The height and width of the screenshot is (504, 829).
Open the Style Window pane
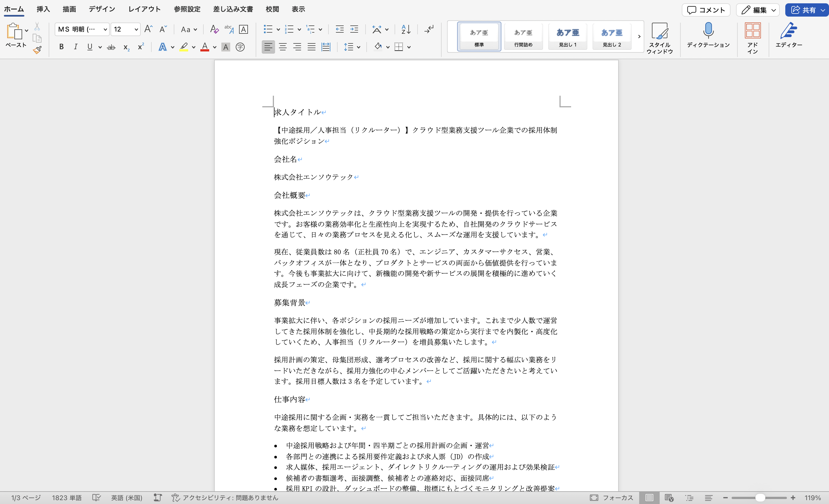coord(659,38)
